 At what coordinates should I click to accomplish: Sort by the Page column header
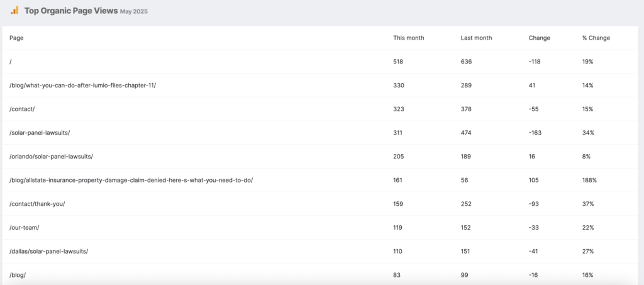coord(16,38)
